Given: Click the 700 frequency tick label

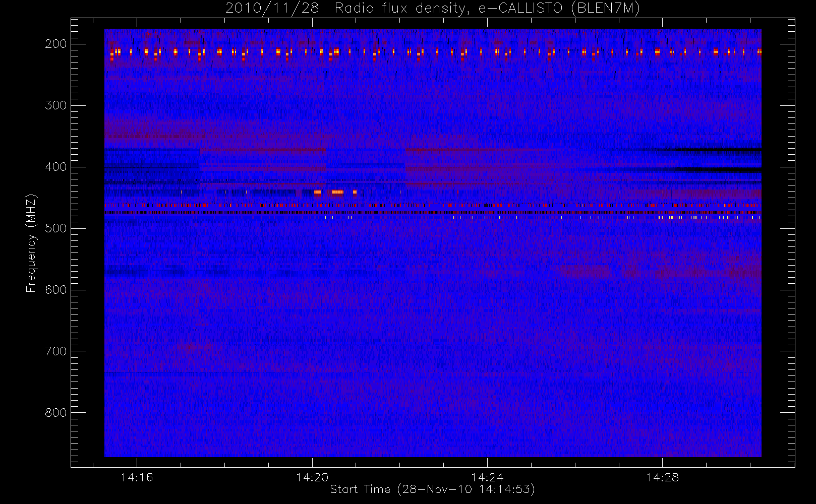Looking at the screenshot, I should [x=56, y=351].
